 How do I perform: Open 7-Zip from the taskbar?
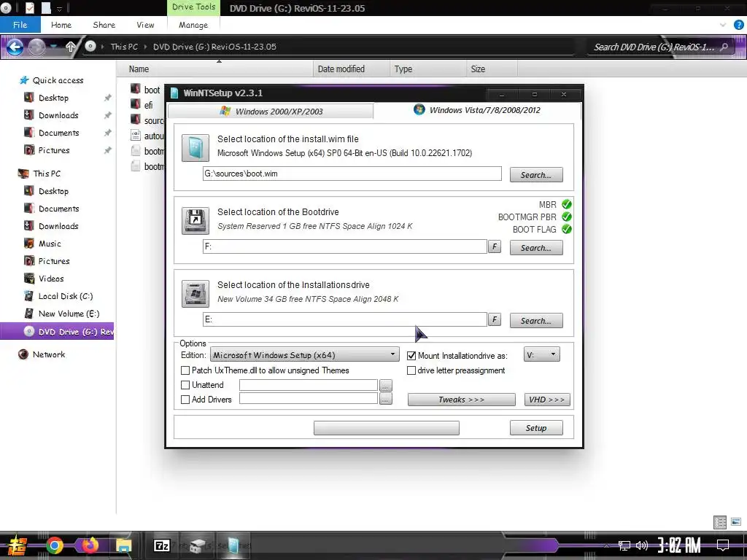tap(162, 545)
